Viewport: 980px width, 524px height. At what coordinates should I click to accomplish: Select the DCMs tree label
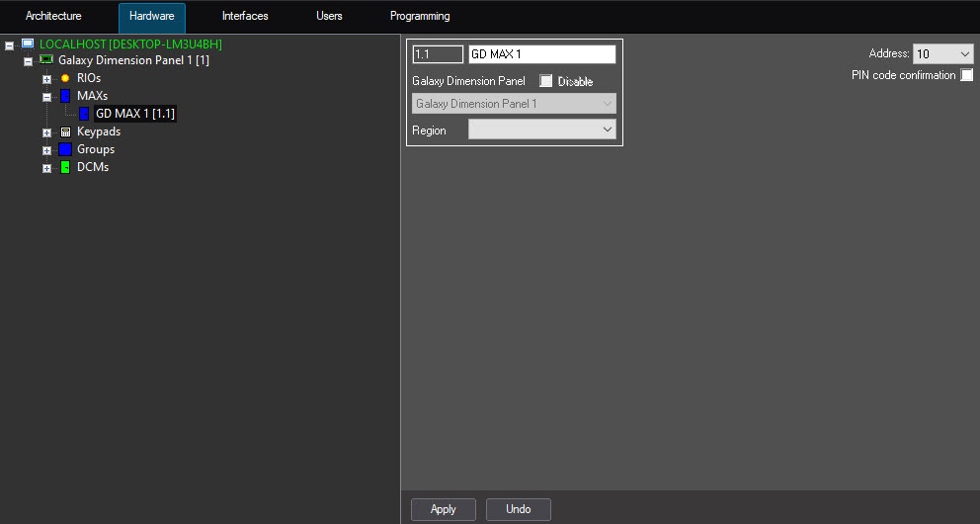point(93,167)
